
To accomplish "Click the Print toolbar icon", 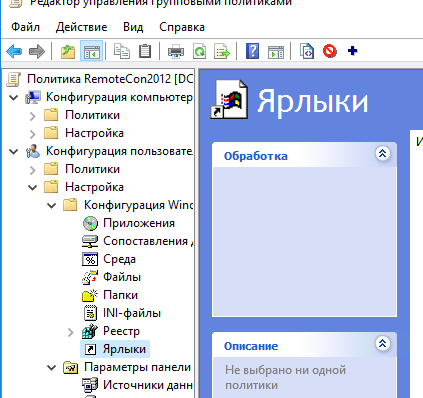I will tap(176, 52).
